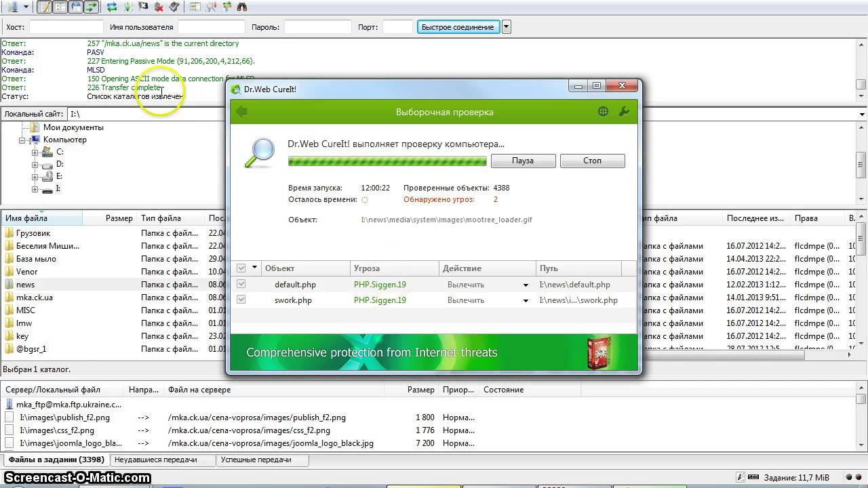Open the Вылечить action dropdown for swork.php
The width and height of the screenshot is (868, 488).
click(x=526, y=300)
